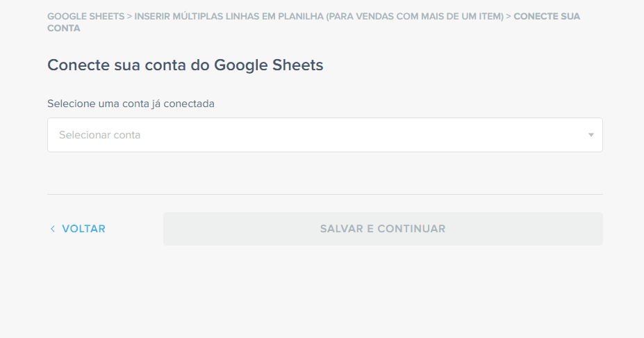
Task: Click the second '>' breadcrumb separator
Action: [x=508, y=16]
